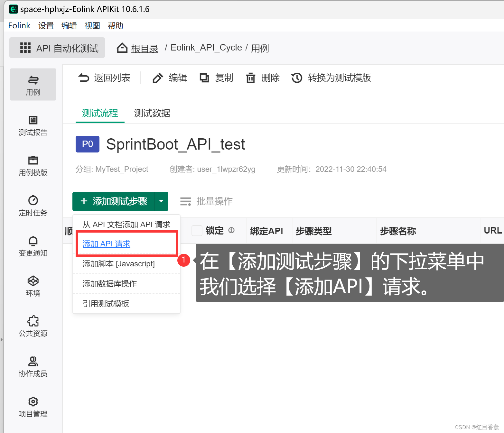Click the 更新时间 2022-11-30 22:40:54 text
This screenshot has width=504, height=433.
tap(331, 169)
